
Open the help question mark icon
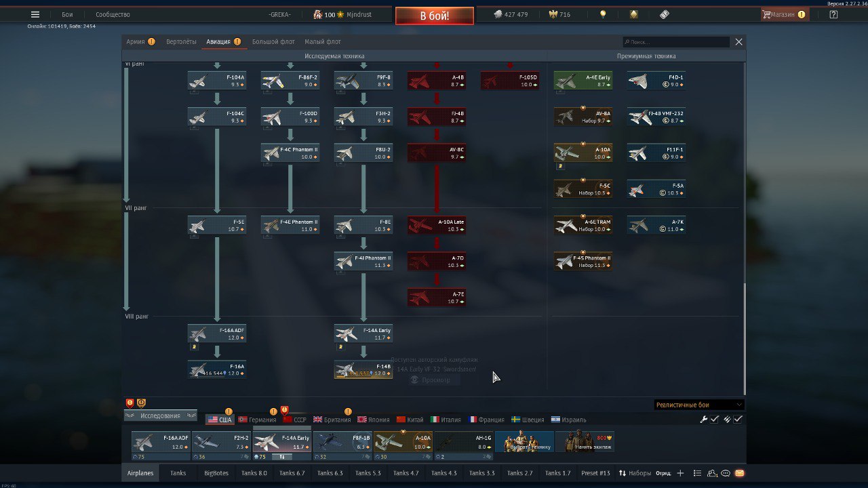pos(834,14)
